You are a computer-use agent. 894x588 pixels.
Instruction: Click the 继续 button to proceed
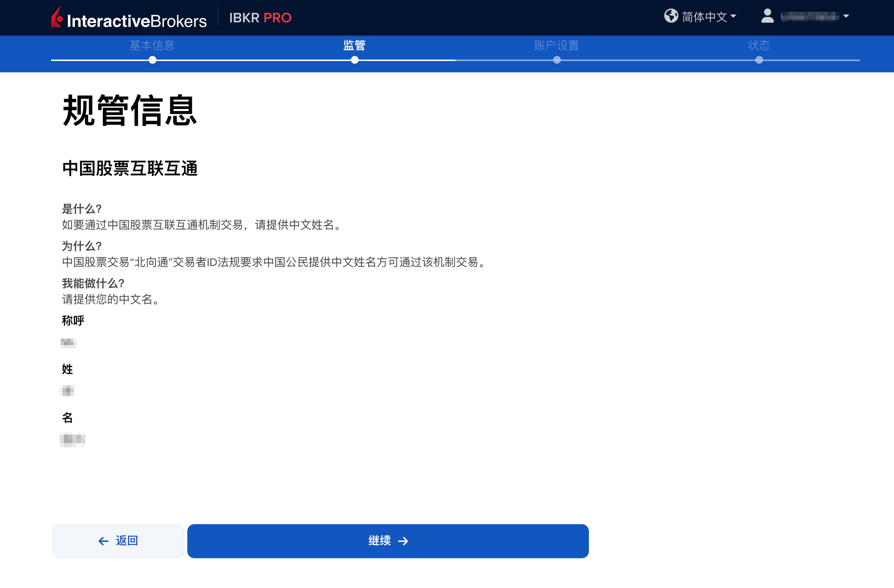[388, 541]
